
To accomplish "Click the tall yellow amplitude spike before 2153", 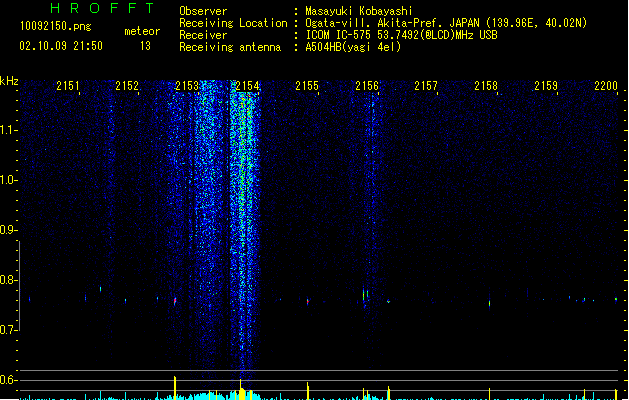I will coord(174,388).
